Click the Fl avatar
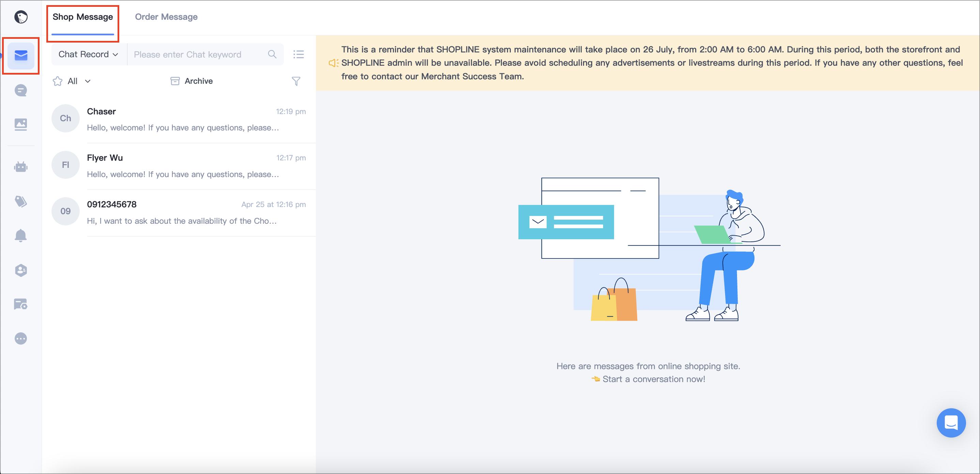 click(65, 164)
